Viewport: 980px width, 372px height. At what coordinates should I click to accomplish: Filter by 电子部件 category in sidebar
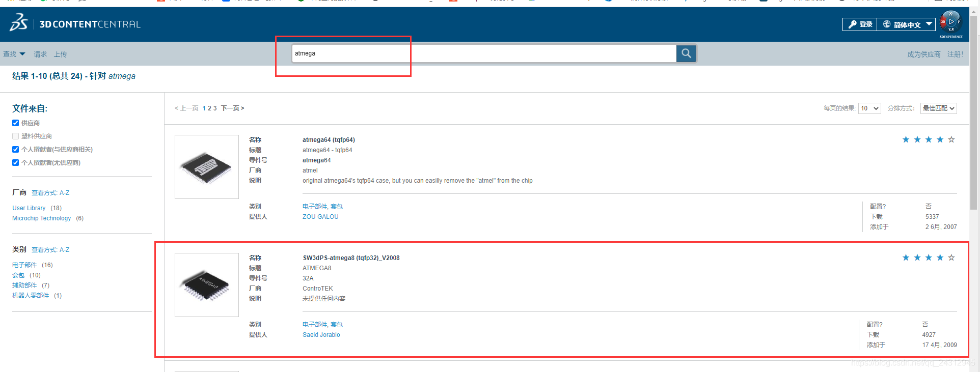coord(24,265)
